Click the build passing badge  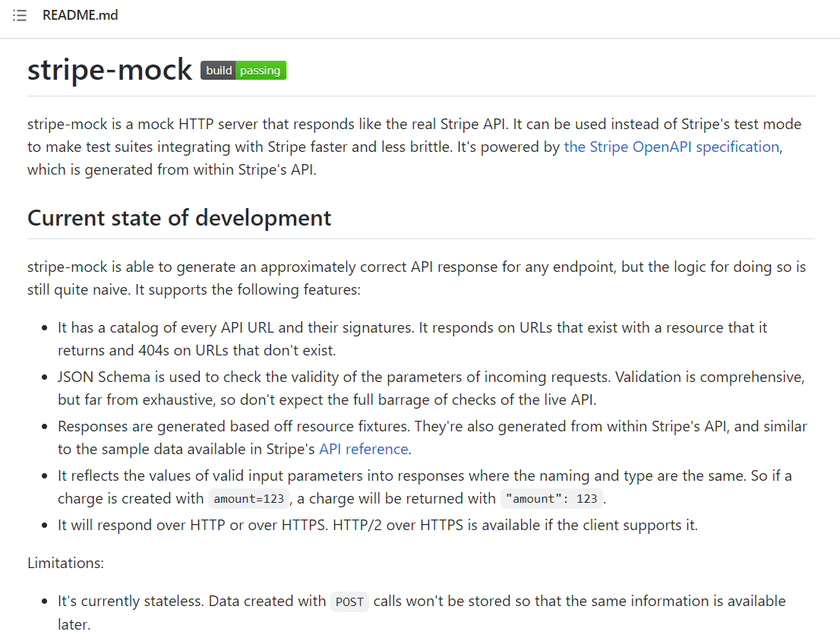tap(243, 71)
